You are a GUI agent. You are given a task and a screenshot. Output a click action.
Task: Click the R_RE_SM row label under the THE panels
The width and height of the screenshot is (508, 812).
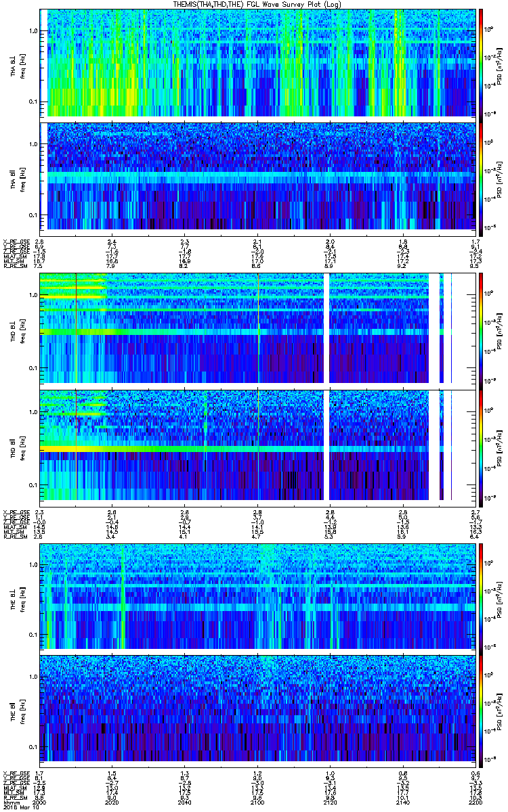pyautogui.click(x=14, y=797)
